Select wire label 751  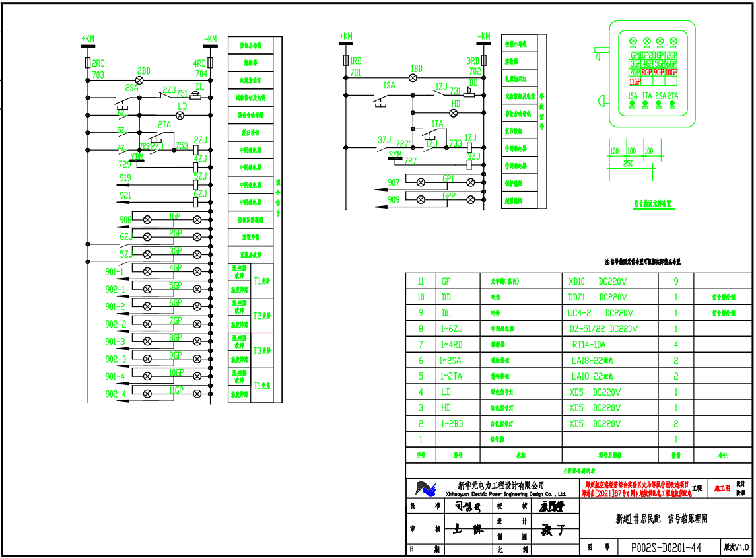point(182,93)
